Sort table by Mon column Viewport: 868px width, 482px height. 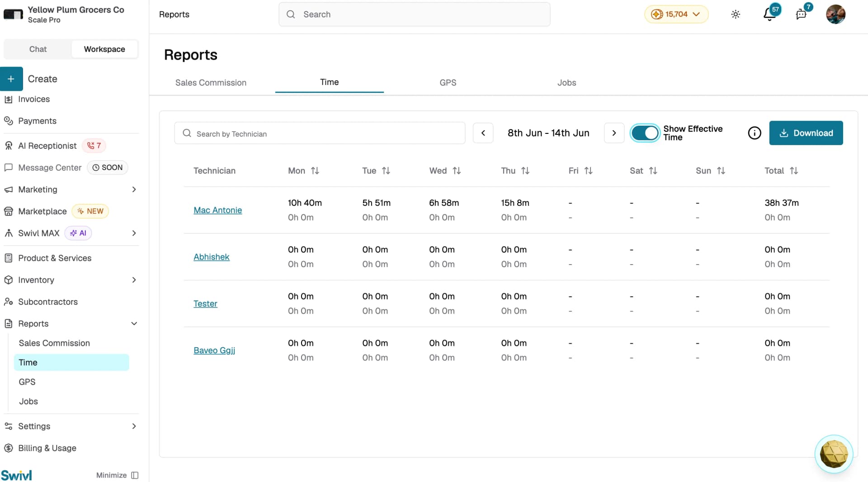[x=315, y=170]
